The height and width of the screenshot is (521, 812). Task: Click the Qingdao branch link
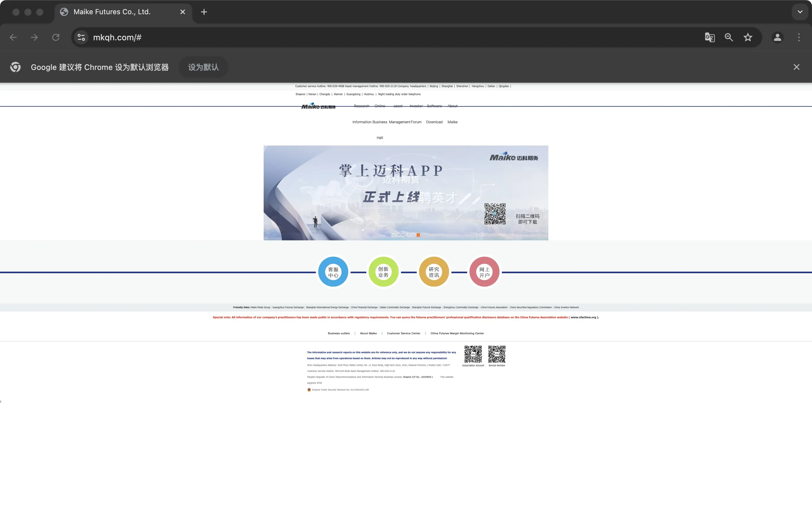(504, 86)
